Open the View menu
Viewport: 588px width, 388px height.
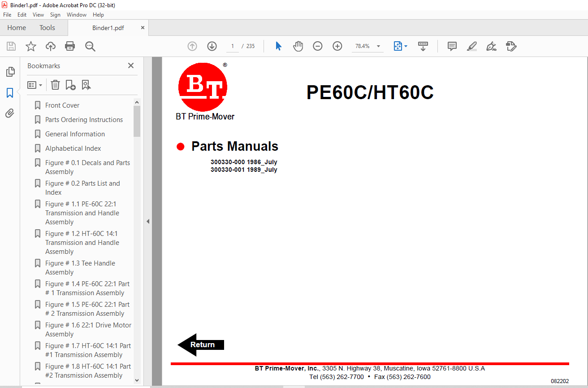(39, 15)
